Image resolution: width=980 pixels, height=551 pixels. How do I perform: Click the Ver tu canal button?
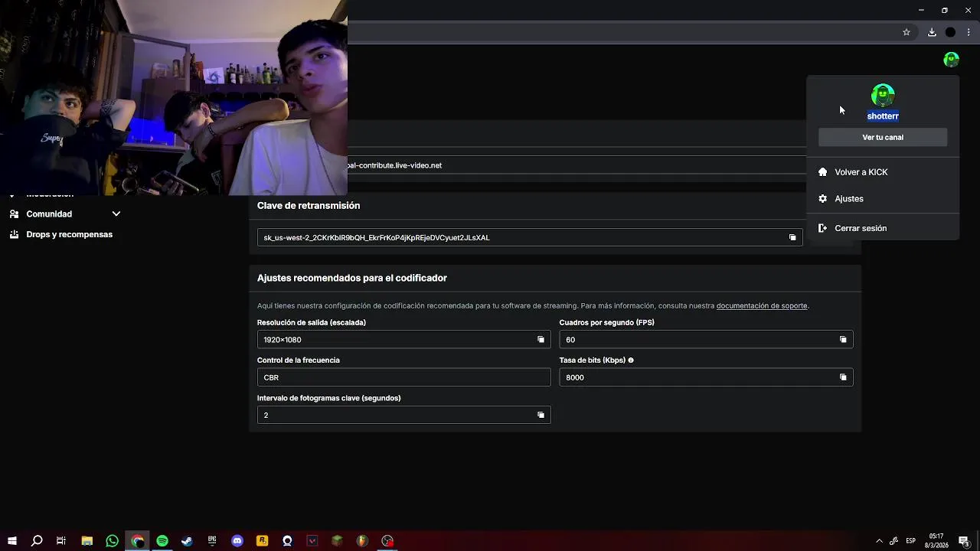(x=883, y=138)
